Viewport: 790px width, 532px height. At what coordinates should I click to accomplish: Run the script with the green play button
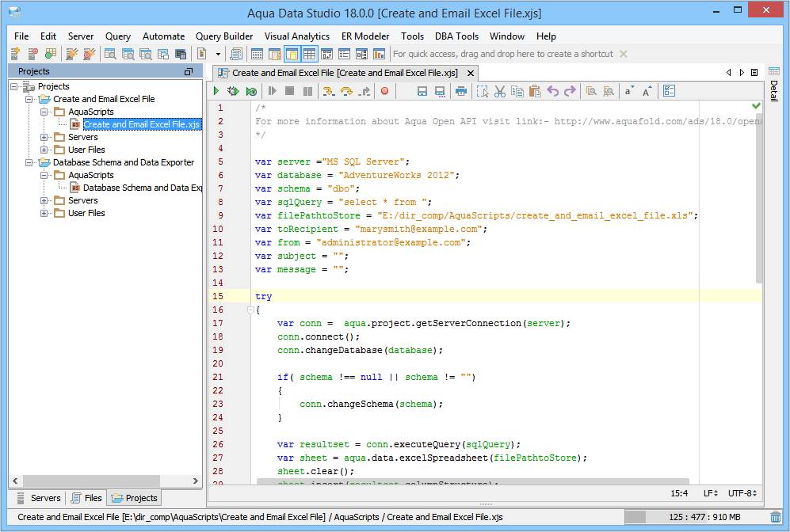point(216,91)
